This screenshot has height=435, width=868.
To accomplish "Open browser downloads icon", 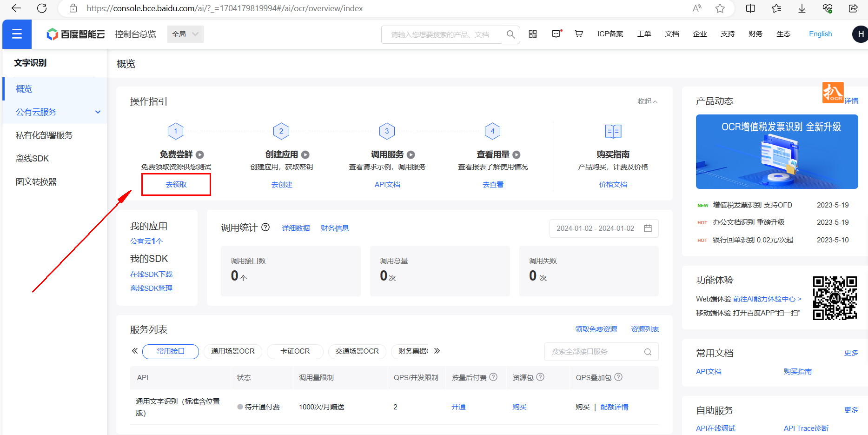I will click(802, 8).
